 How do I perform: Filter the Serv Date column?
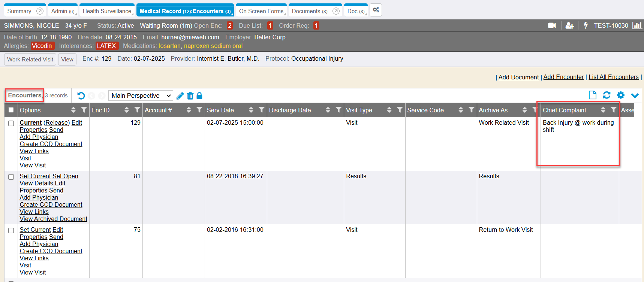(x=261, y=110)
